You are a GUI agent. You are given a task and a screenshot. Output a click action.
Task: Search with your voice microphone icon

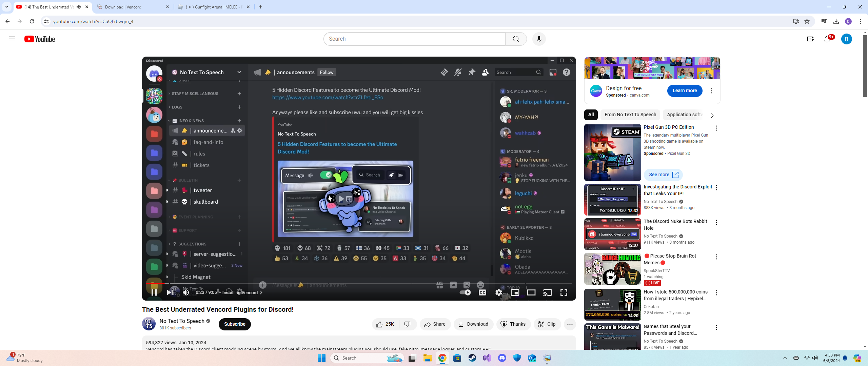pos(539,39)
